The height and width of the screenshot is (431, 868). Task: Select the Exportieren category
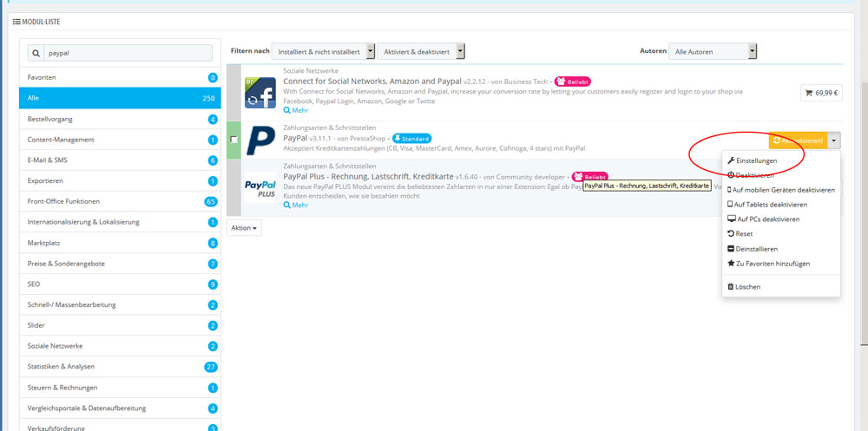(x=120, y=181)
